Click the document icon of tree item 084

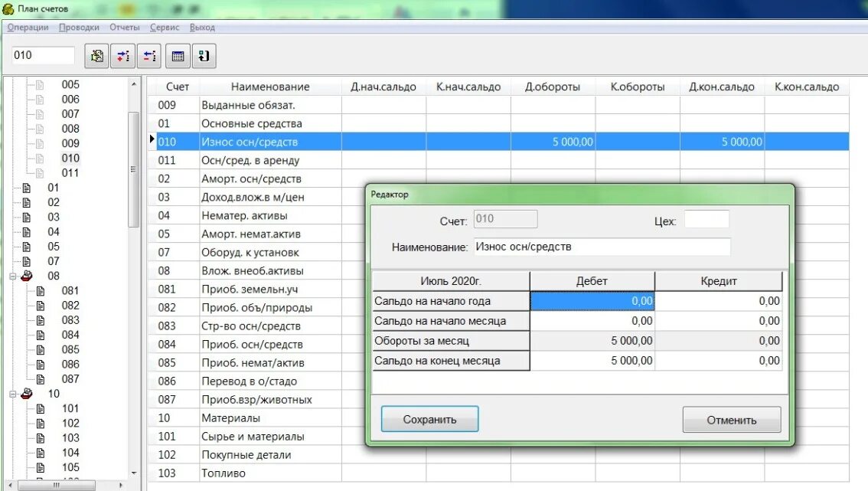tap(41, 335)
